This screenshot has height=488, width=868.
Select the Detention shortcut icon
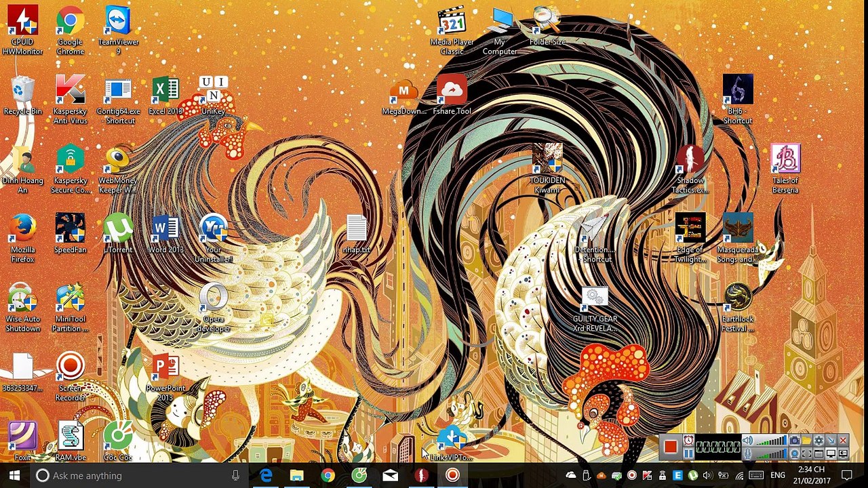coord(594,239)
